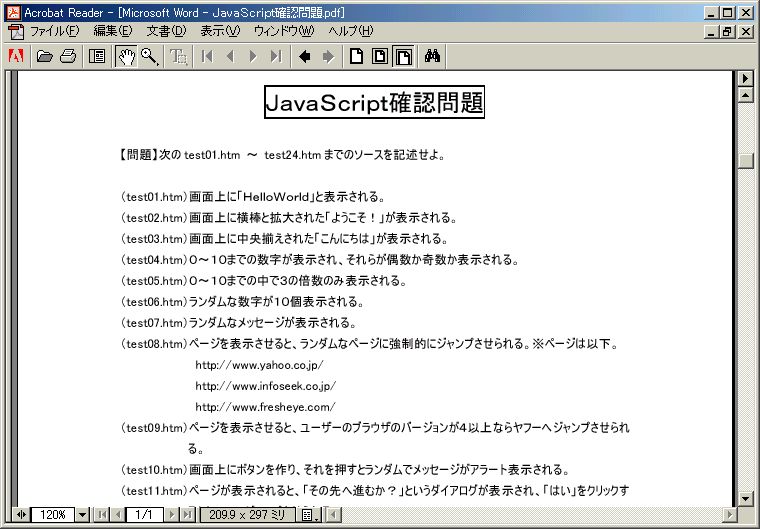The width and height of the screenshot is (760, 529).
Task: Open the ファイル(F) menu
Action: coord(54,31)
